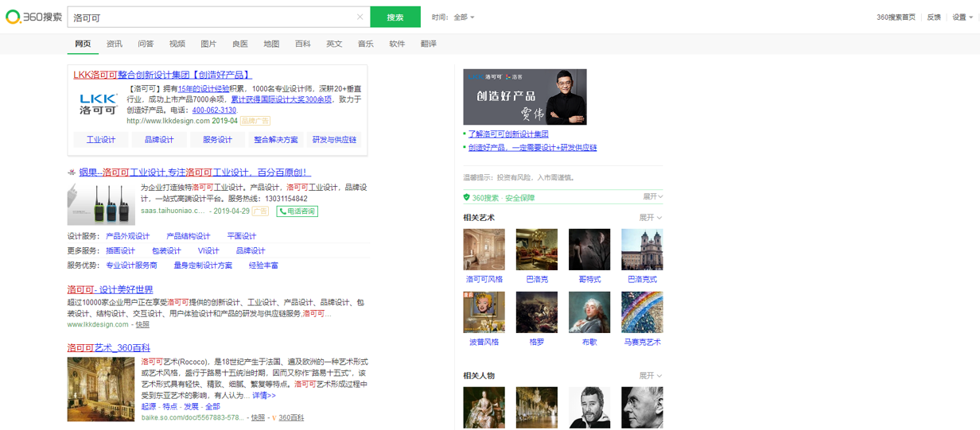
Task: Open the 时间: 全部 dropdown
Action: tap(453, 17)
